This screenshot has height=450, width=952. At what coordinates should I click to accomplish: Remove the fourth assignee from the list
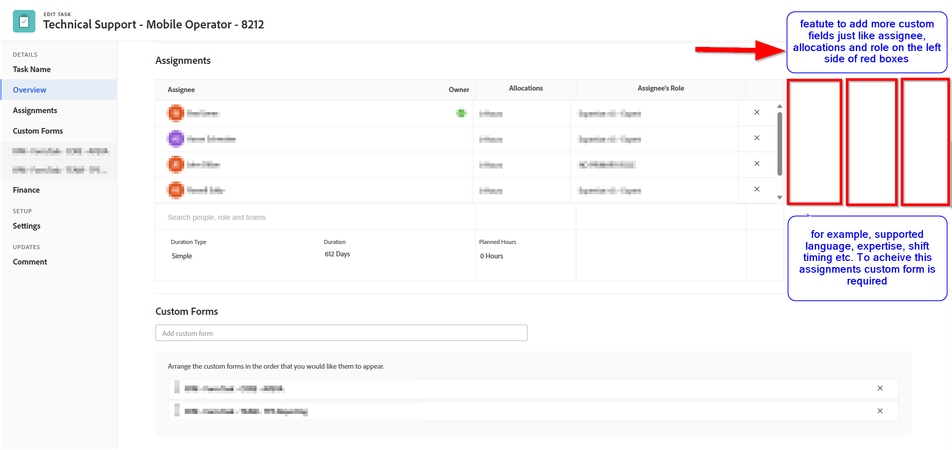756,189
